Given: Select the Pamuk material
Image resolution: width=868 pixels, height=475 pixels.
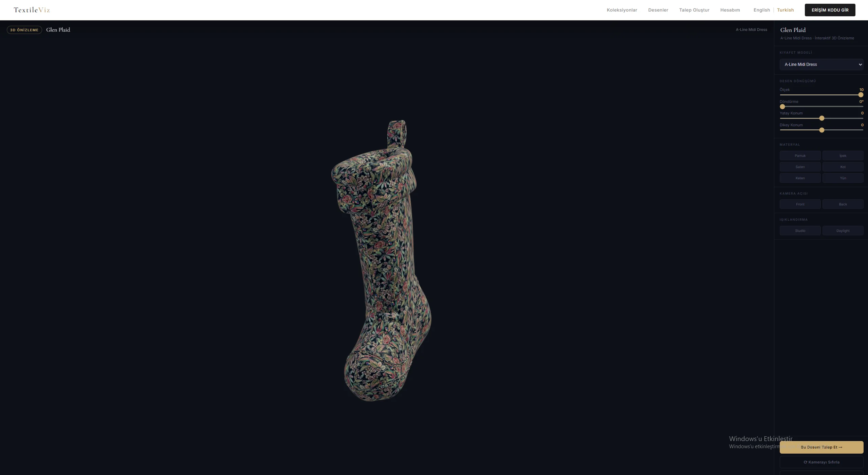Looking at the screenshot, I should click(x=800, y=156).
